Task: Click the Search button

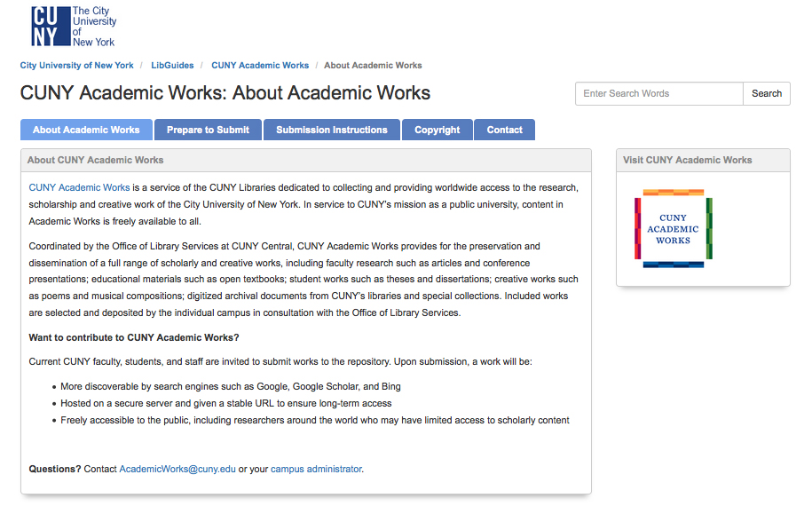Action: point(767,94)
